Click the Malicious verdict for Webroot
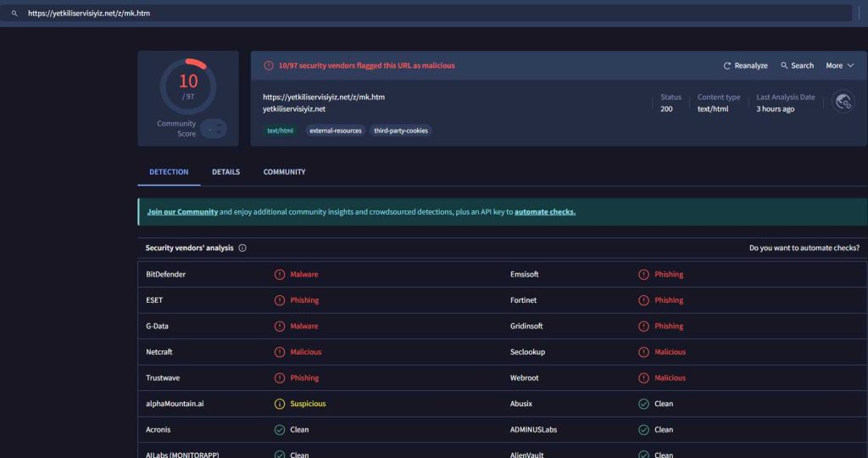The width and height of the screenshot is (868, 458). tap(670, 377)
